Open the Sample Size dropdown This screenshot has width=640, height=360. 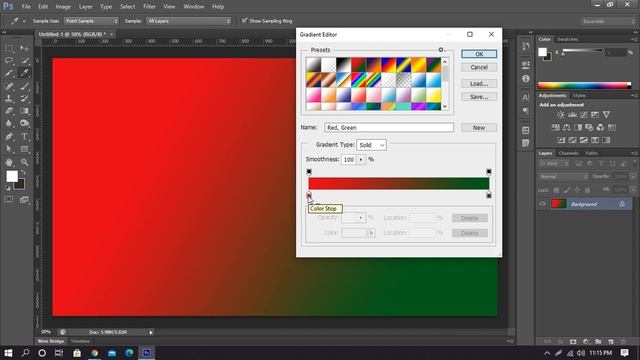tap(91, 21)
